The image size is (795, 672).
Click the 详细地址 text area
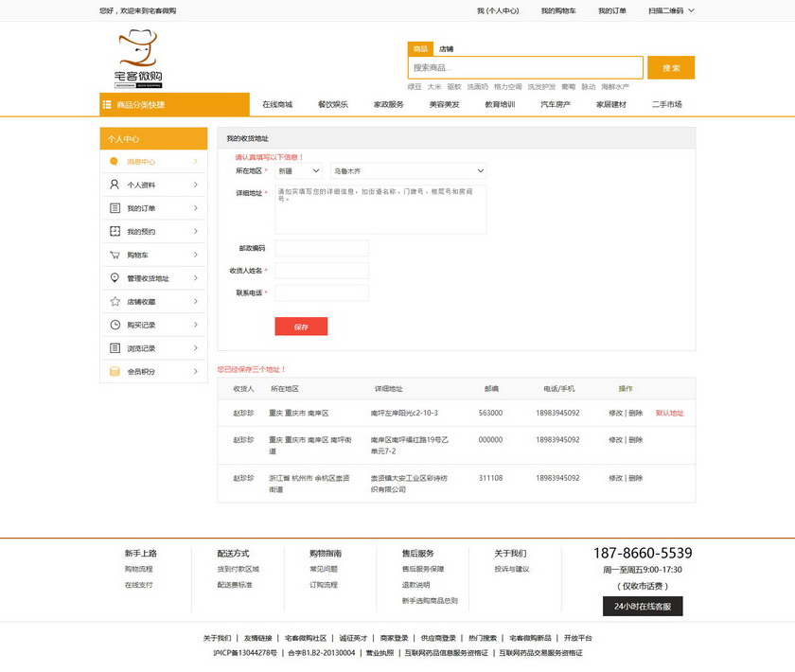[380, 209]
